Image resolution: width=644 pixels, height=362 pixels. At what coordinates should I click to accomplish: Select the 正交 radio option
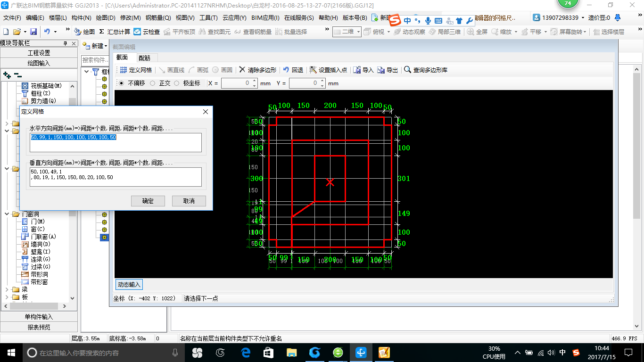(152, 83)
